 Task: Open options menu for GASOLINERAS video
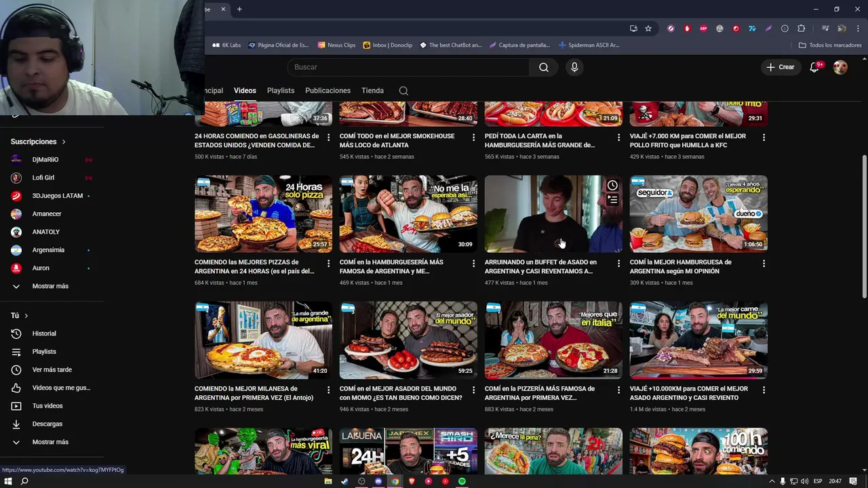(x=328, y=137)
